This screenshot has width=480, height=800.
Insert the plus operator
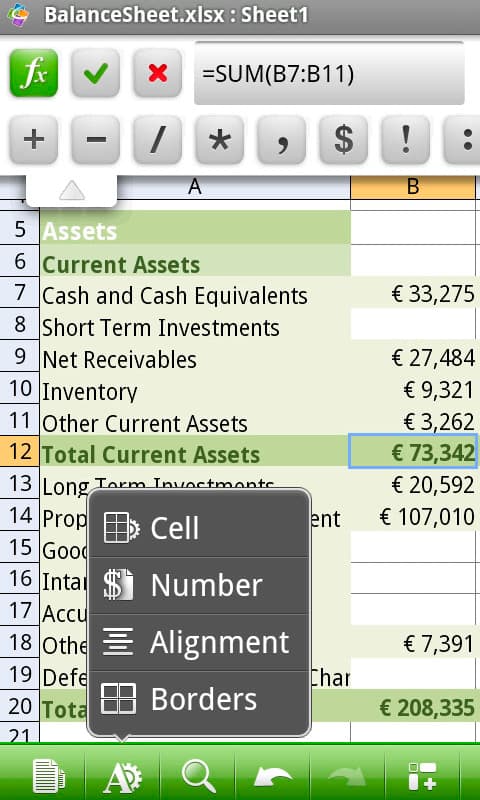pos(34,140)
